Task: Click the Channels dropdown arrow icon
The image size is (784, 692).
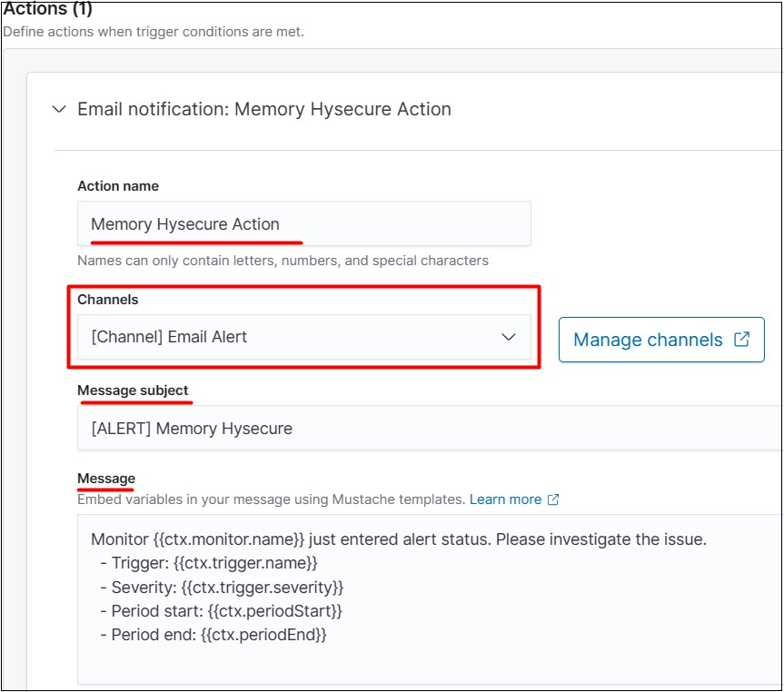Action: pos(509,337)
